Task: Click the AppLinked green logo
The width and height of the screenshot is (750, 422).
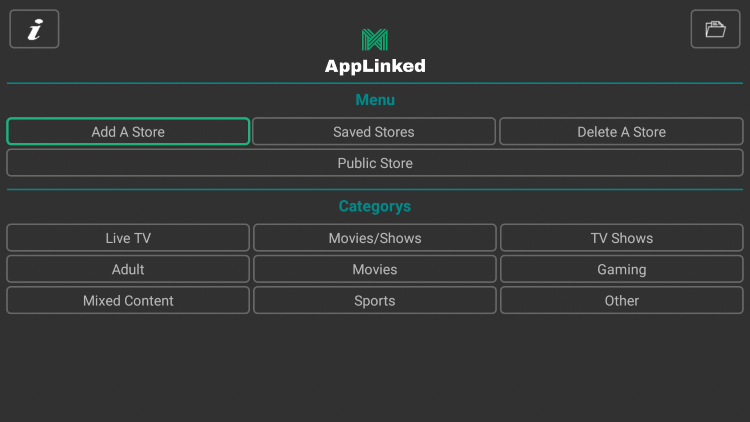Action: tap(375, 40)
